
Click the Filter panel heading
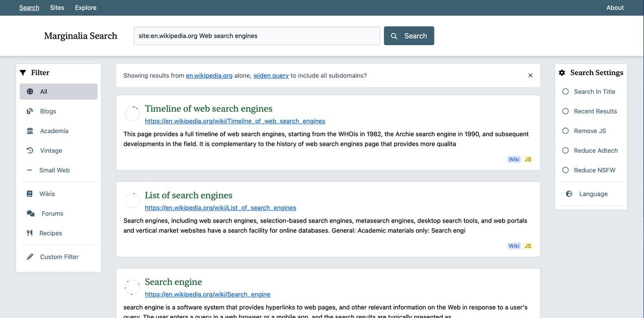tap(40, 72)
